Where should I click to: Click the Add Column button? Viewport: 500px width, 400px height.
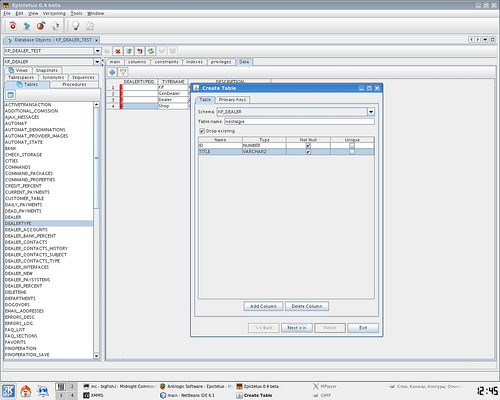pyautogui.click(x=263, y=306)
